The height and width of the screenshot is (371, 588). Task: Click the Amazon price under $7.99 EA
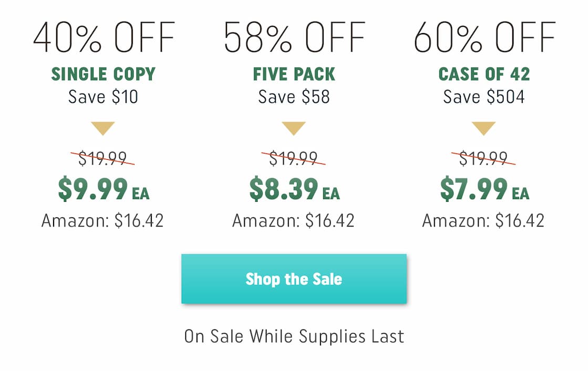point(483,220)
